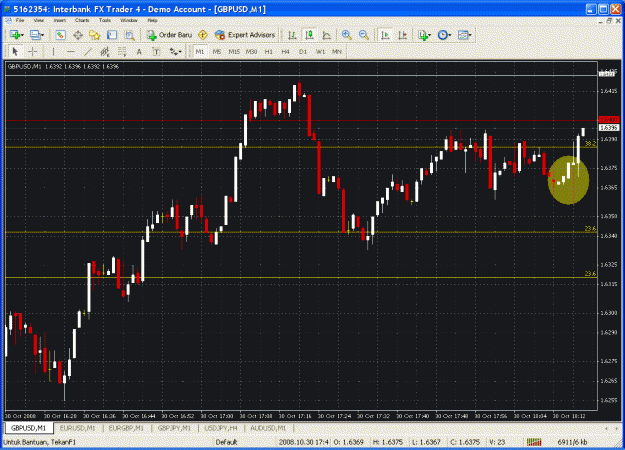This screenshot has width=625, height=450.
Task: Click the application icon beside File menu
Action: point(8,20)
